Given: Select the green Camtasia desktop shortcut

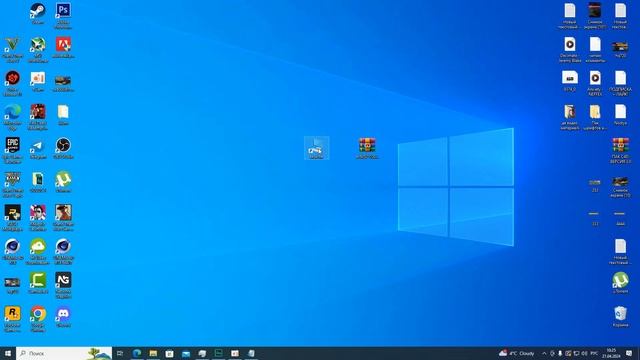Looking at the screenshot, I should pos(38,280).
